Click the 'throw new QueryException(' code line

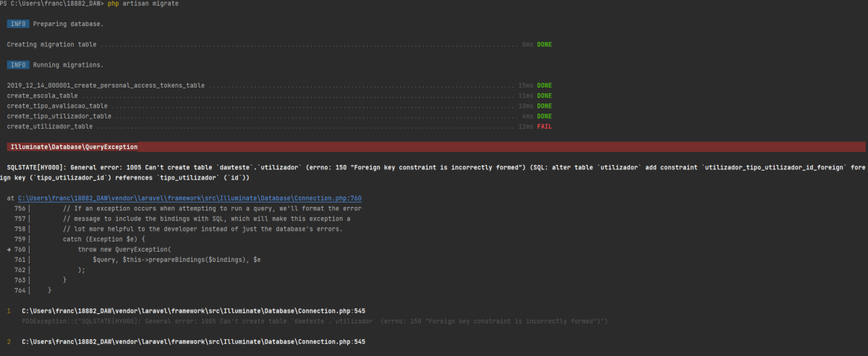(124, 249)
